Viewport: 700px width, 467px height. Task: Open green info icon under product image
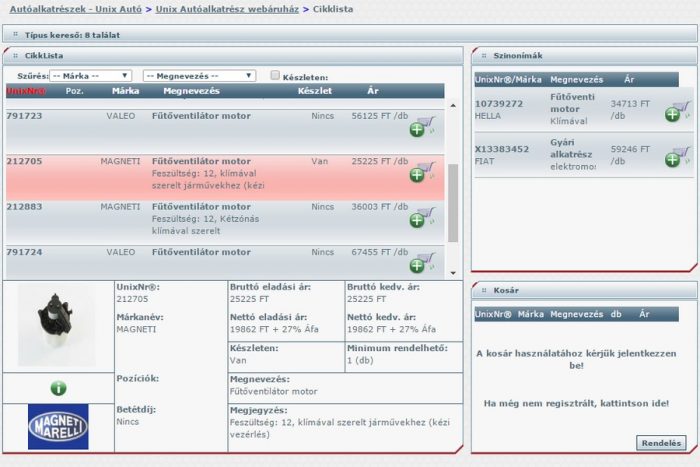click(x=58, y=388)
